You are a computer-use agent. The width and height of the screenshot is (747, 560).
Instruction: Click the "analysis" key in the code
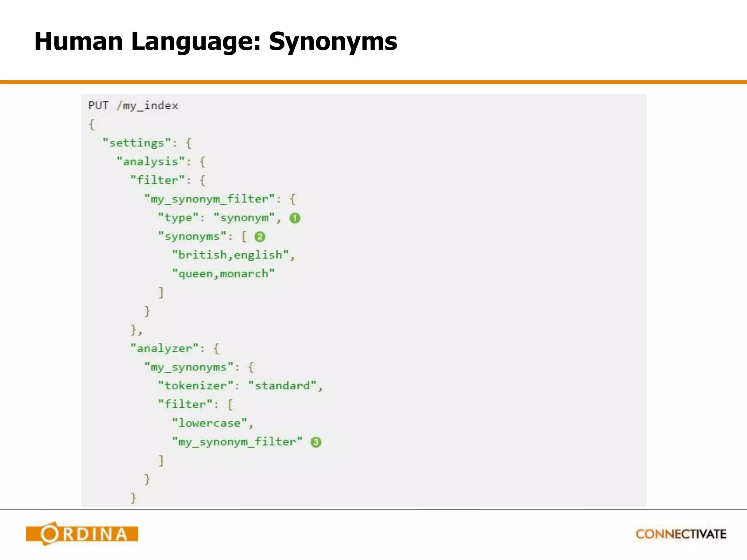tap(150, 162)
